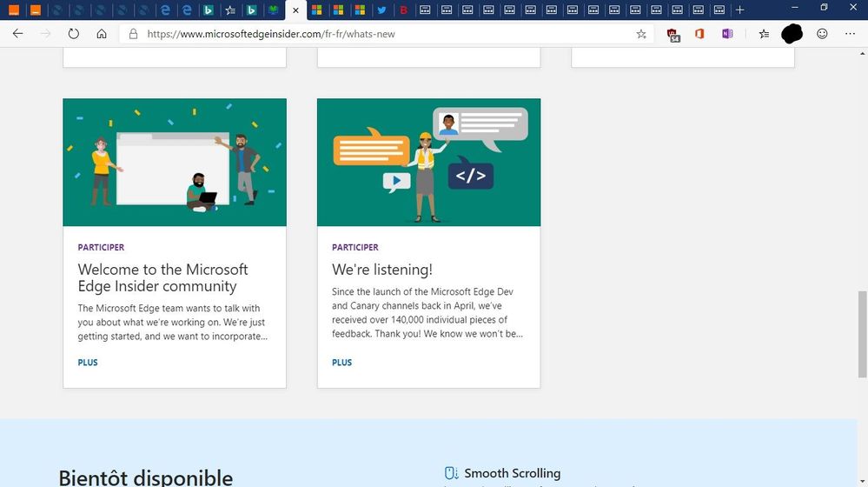
Task: Click the Bientôt disponible heading
Action: [x=146, y=477]
